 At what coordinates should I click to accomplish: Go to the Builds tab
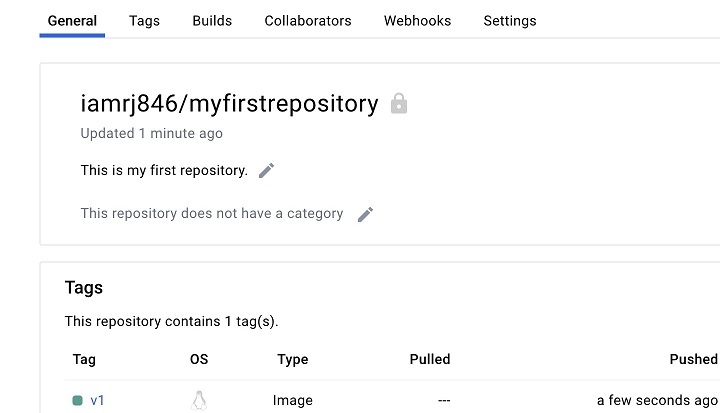(212, 20)
